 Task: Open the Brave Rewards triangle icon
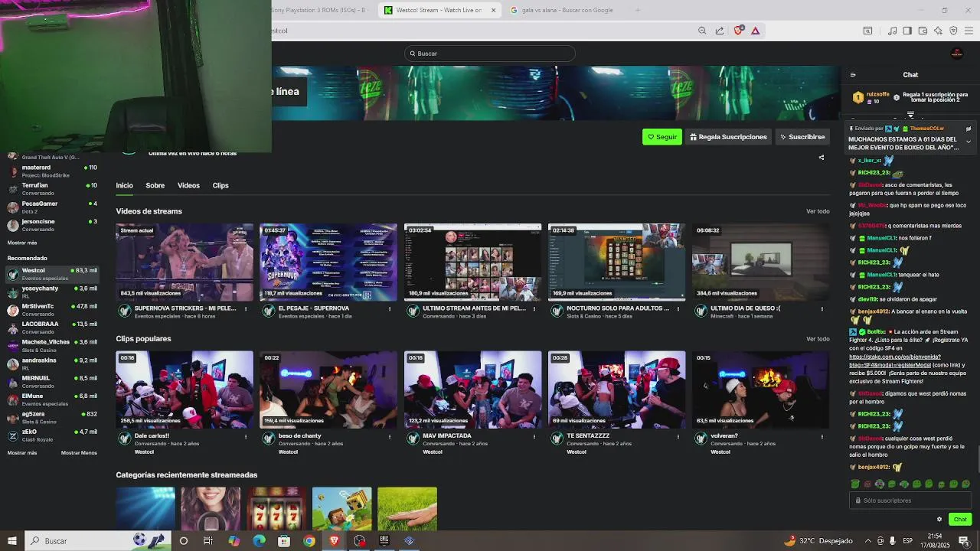pos(755,31)
